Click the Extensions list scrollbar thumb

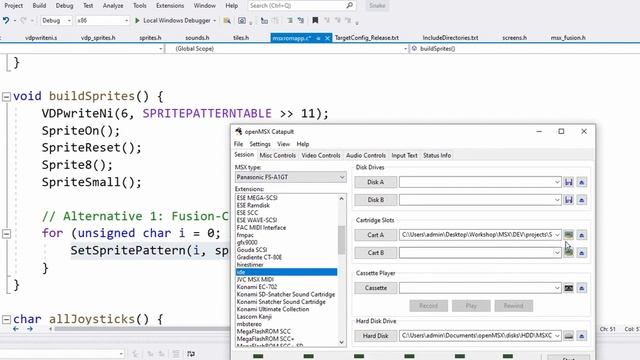tap(342, 240)
